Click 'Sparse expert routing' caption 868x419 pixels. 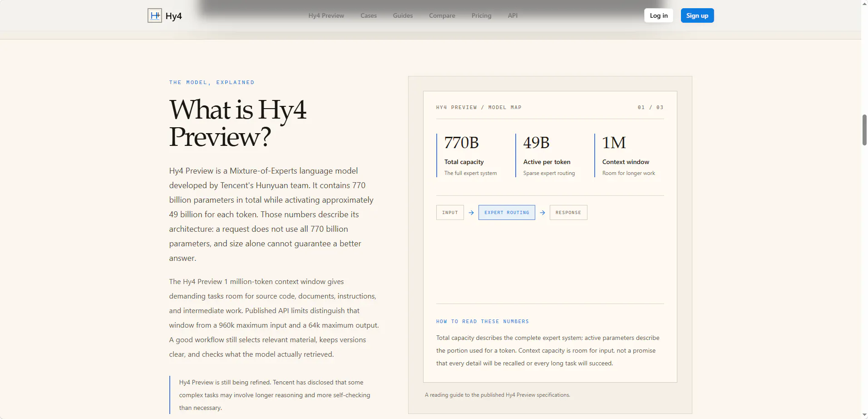click(x=549, y=173)
